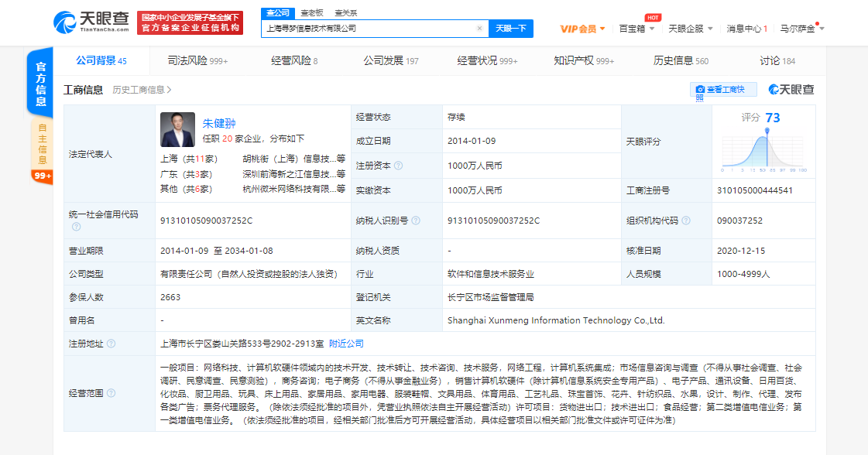The width and height of the screenshot is (868, 455).
Task: Open the 知识产权 tab
Action: pos(584,61)
